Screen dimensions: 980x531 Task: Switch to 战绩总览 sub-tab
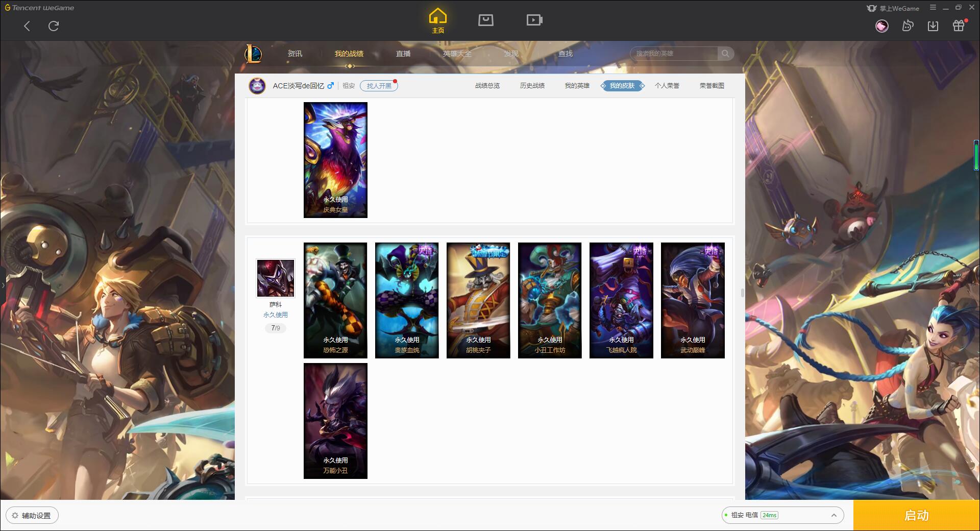[x=487, y=86]
